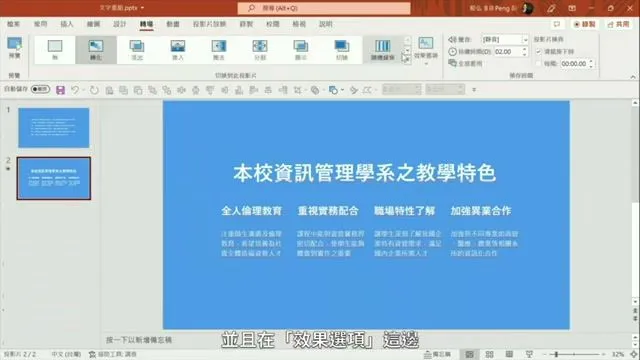Open the file name dropdown in title bar
Image resolution: width=640 pixels, height=360 pixels.
coord(142,8)
